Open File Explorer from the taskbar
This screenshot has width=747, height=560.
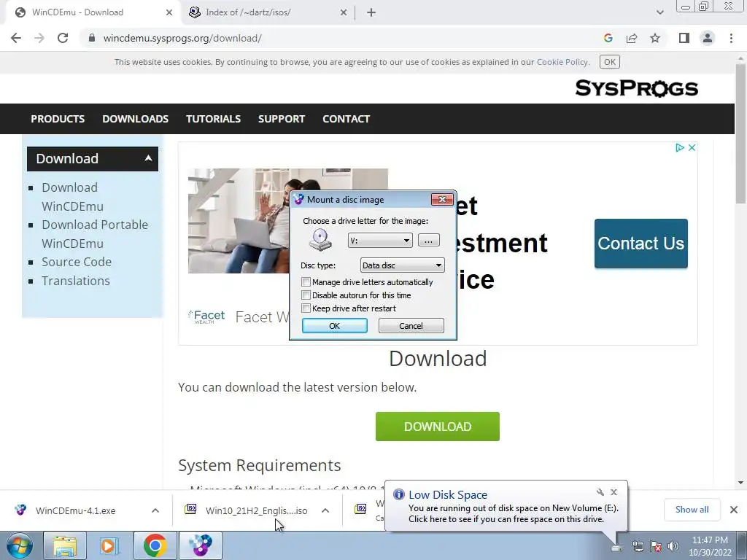[65, 545]
